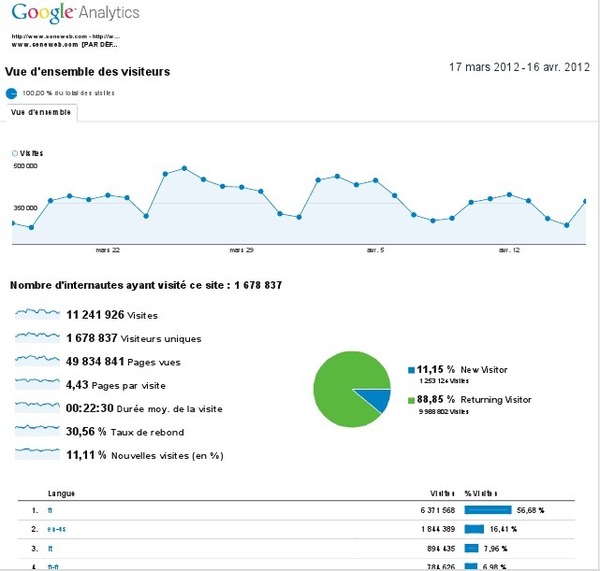Click the Pages vues sparkline icon
Screen dimensions: 600x571
coord(37,361)
